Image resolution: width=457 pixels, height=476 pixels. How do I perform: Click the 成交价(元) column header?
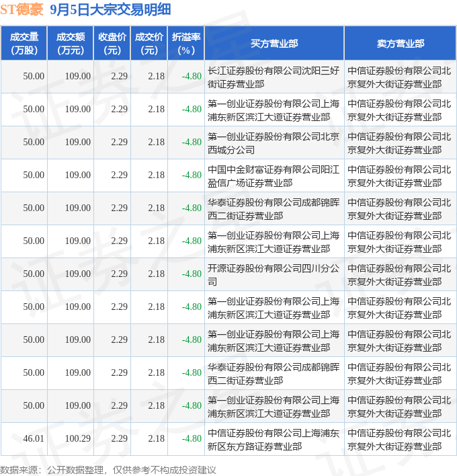tap(149, 43)
